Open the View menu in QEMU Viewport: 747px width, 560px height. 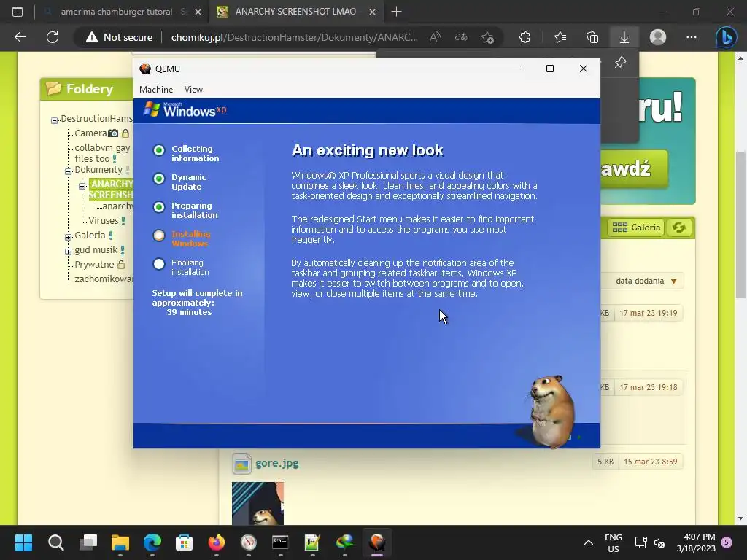[193, 90]
